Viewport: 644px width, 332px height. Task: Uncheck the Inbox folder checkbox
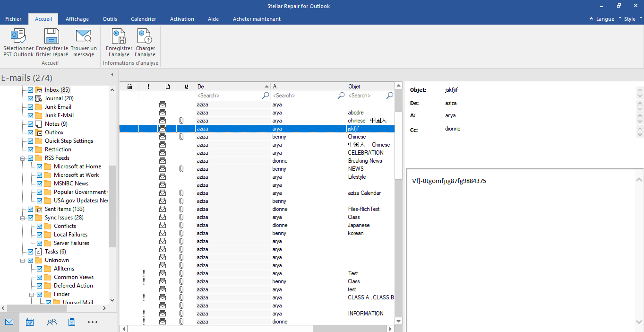pyautogui.click(x=31, y=90)
